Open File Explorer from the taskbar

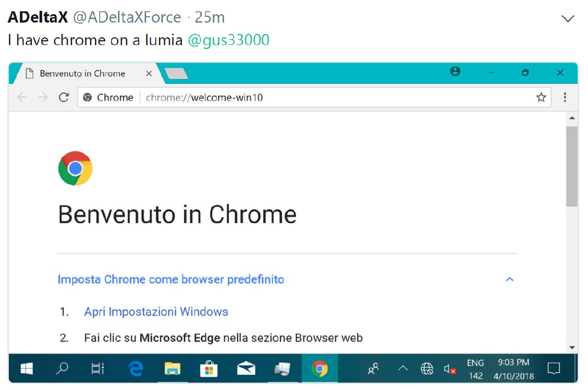(x=172, y=368)
